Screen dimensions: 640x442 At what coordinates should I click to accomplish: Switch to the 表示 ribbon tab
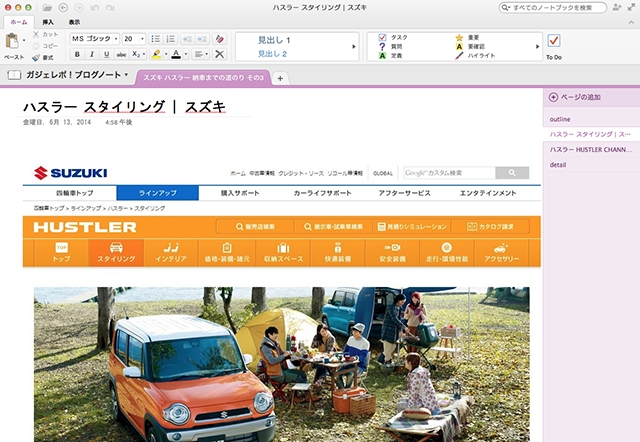[x=74, y=22]
